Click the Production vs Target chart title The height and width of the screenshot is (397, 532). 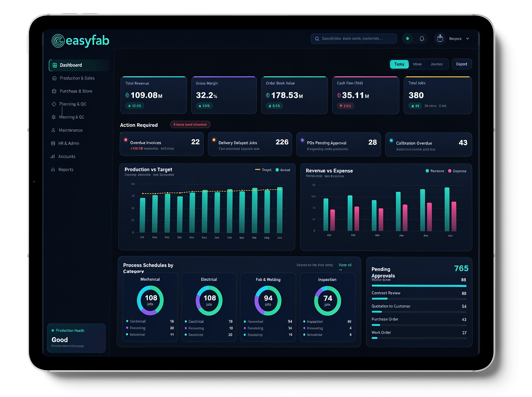148,170
